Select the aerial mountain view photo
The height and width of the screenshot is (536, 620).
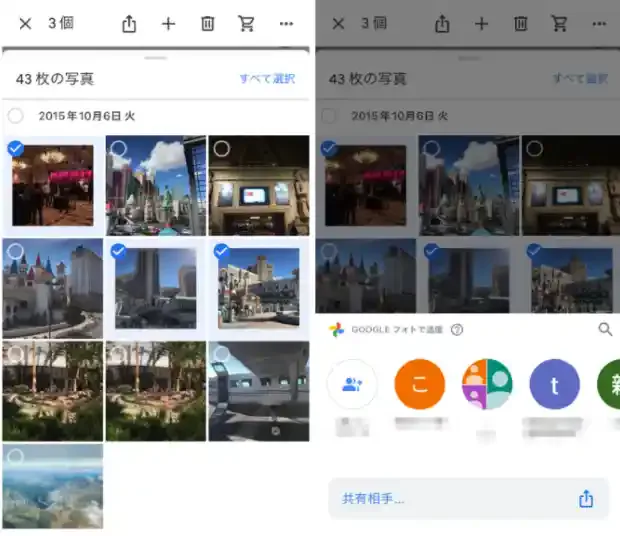pos(16,457)
